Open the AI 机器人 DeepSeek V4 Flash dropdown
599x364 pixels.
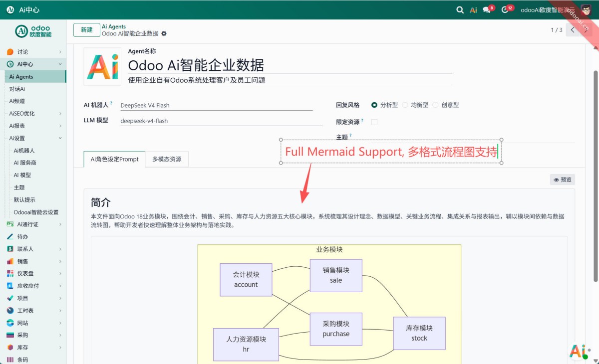point(216,105)
